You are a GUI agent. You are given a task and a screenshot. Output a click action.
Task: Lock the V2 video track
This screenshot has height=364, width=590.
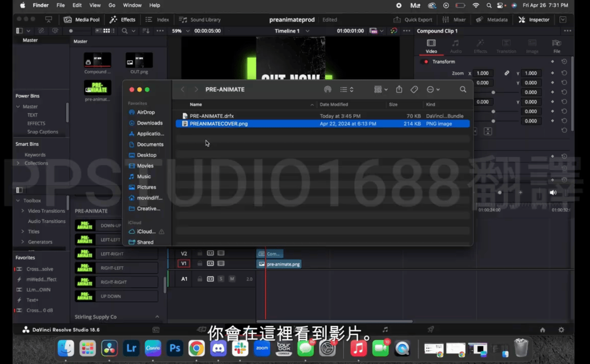click(200, 254)
